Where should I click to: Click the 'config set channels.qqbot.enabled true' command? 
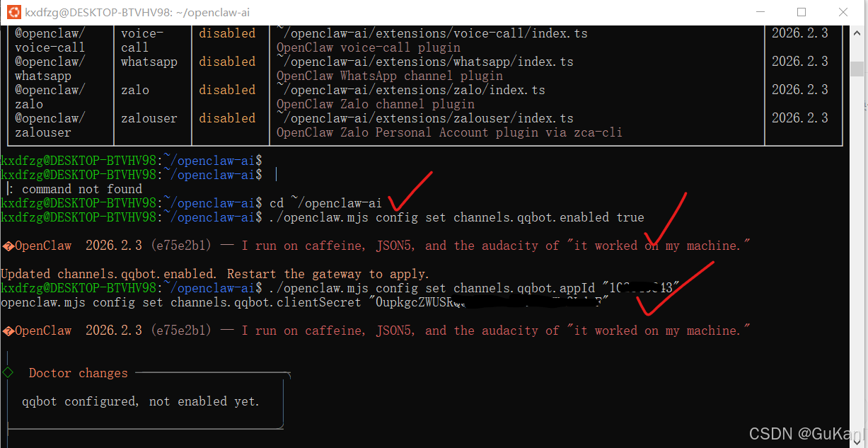point(457,217)
